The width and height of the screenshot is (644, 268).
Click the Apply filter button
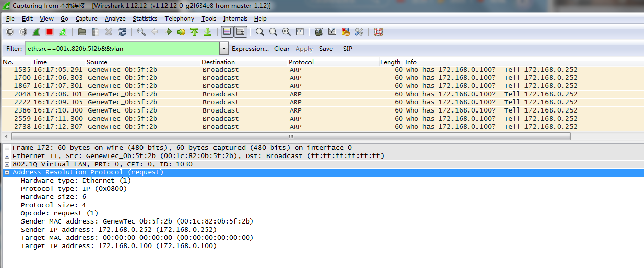pyautogui.click(x=304, y=49)
